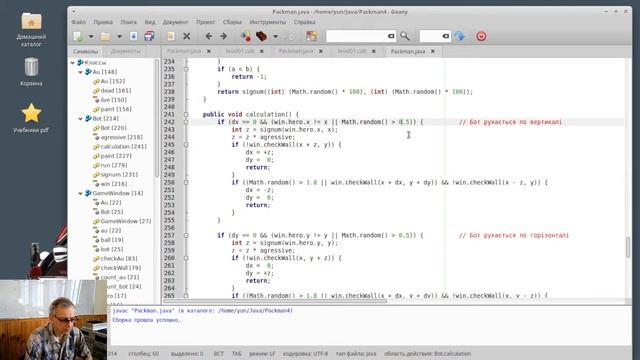Click in the toolbar search field

[356, 36]
